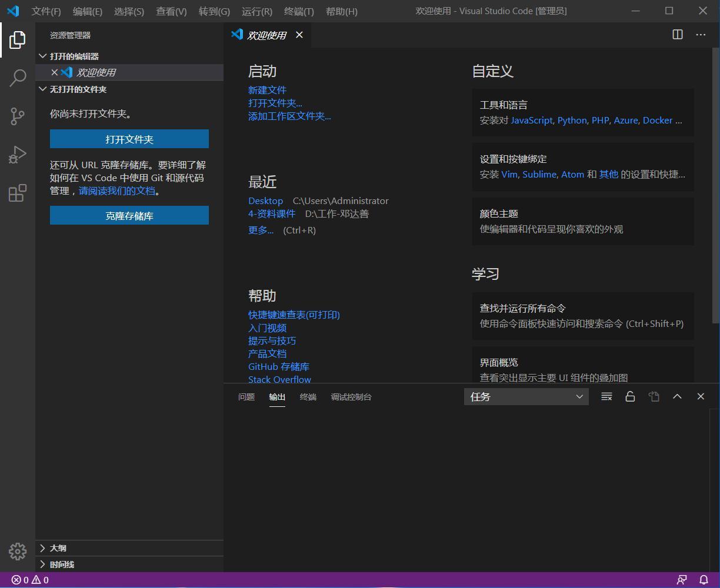Split the editor using the split icon
Image resolution: width=720 pixels, height=588 pixels.
[x=677, y=35]
